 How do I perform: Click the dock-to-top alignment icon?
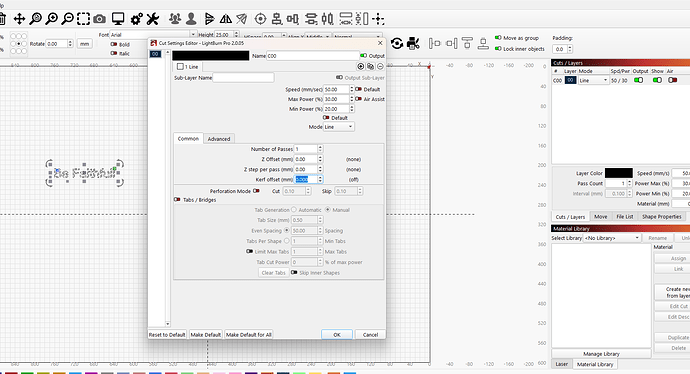pos(467,43)
